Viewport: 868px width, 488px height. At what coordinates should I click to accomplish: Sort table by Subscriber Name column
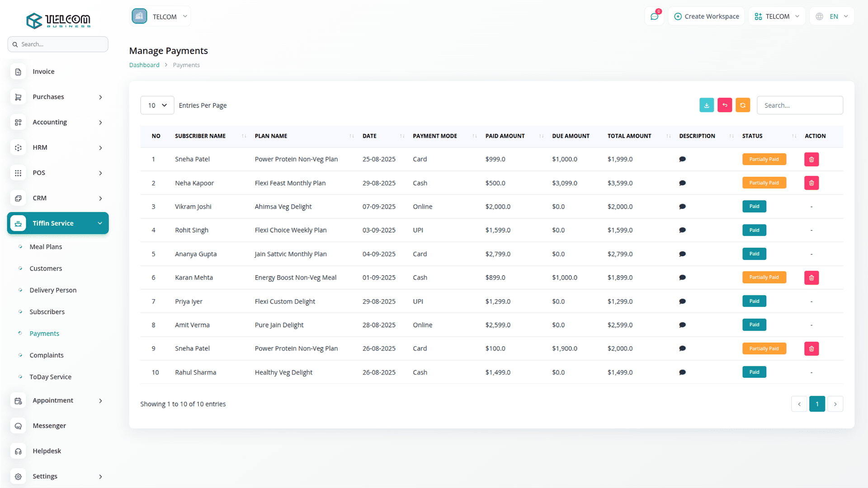coord(200,136)
